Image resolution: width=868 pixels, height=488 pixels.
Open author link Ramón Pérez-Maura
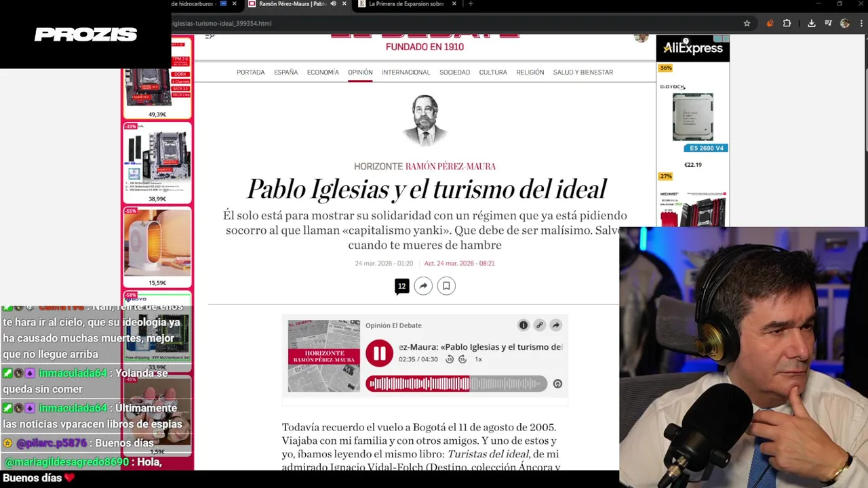450,166
